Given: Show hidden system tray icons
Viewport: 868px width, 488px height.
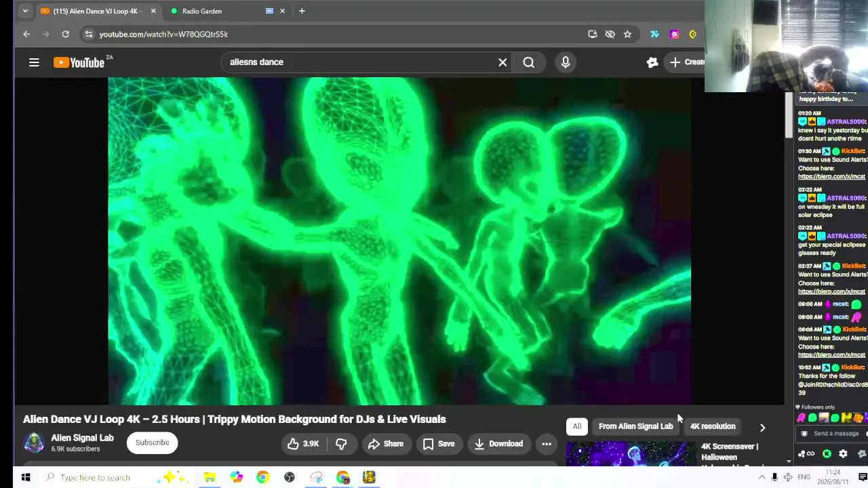Looking at the screenshot, I should (x=762, y=477).
